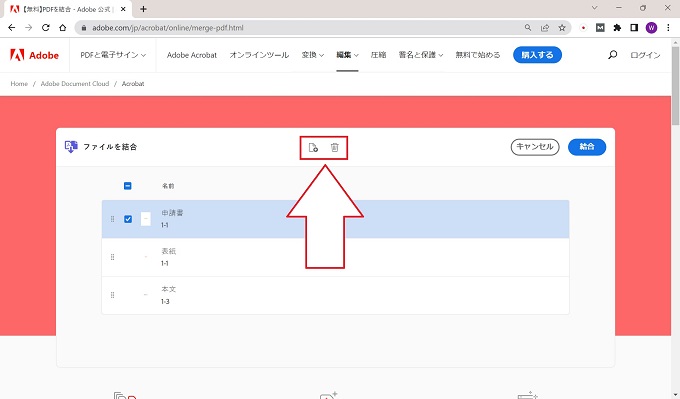Open the 署名と保護 dropdown
The image size is (680, 399).
tap(421, 55)
